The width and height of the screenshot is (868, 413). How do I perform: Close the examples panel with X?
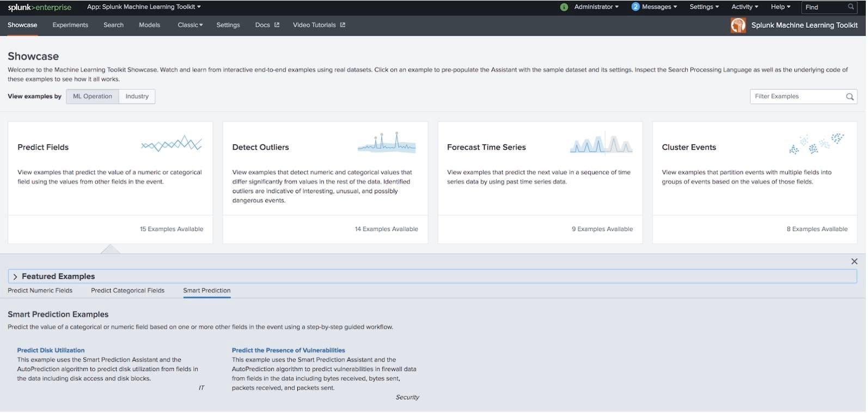[854, 262]
